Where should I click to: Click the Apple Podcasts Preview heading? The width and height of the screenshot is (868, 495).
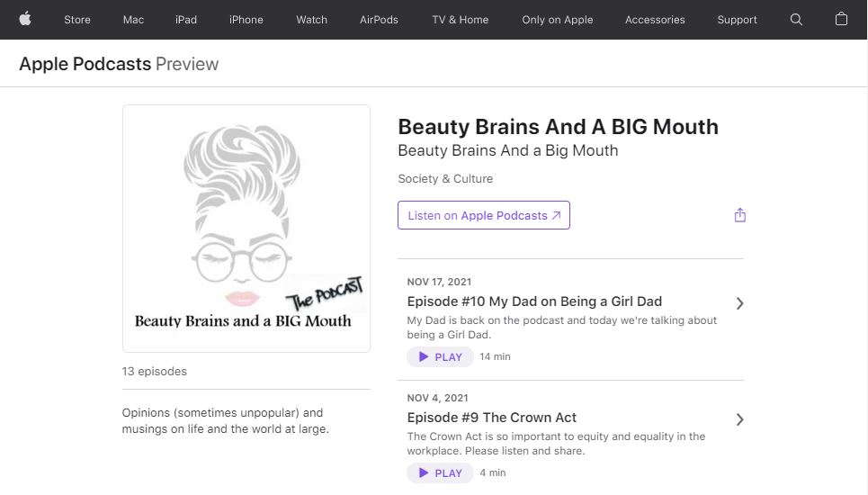click(119, 64)
